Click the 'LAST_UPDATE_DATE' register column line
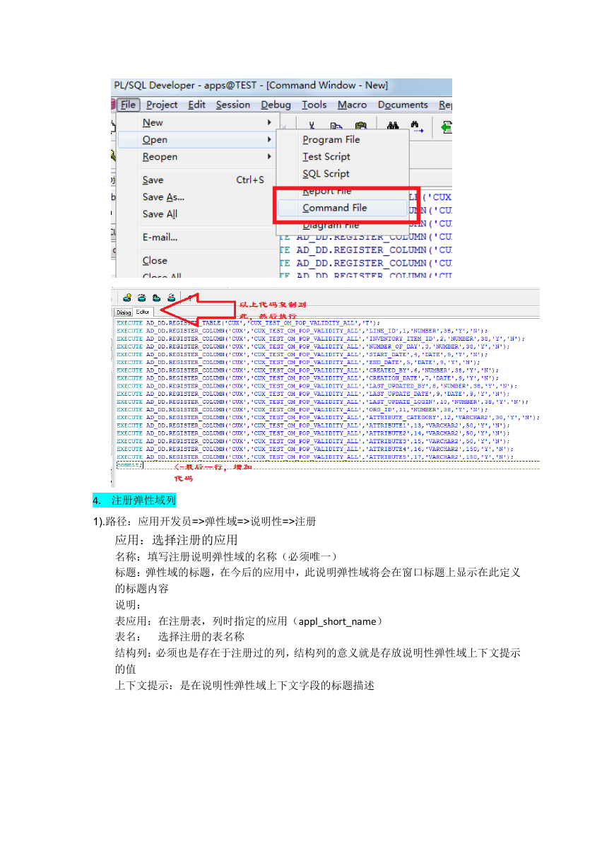 (312, 394)
